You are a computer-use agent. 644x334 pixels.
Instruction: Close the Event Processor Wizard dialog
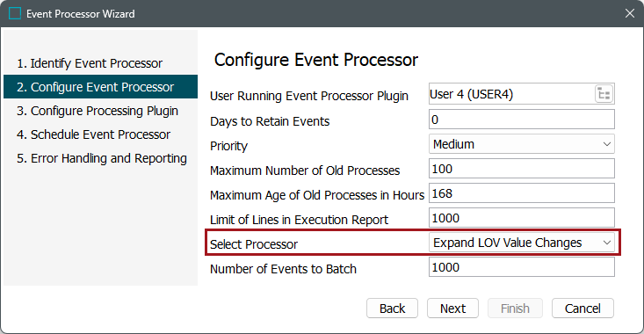[x=630, y=13]
